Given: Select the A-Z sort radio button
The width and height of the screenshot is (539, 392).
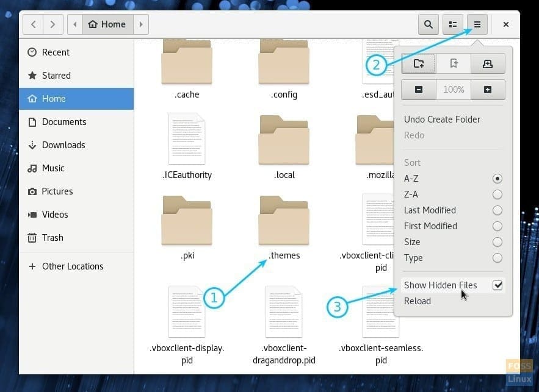Looking at the screenshot, I should click(497, 179).
